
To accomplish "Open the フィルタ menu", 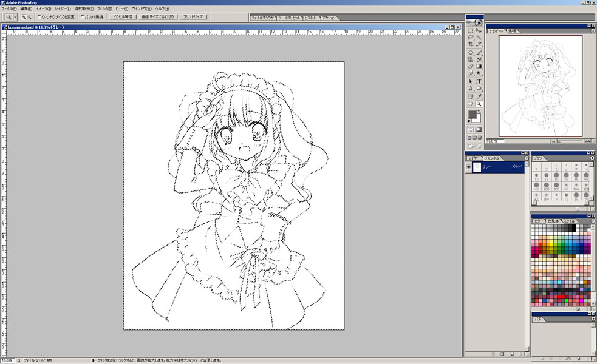I will click(x=106, y=9).
